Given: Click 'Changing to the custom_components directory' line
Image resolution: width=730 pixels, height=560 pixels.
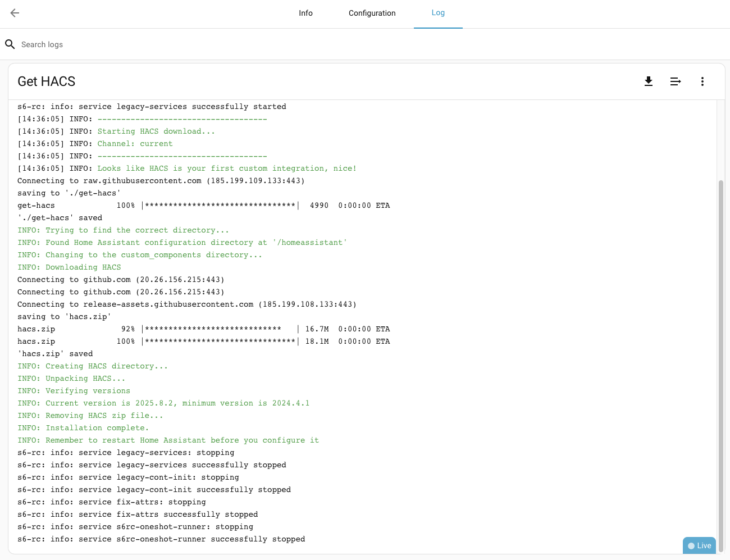Looking at the screenshot, I should [140, 255].
